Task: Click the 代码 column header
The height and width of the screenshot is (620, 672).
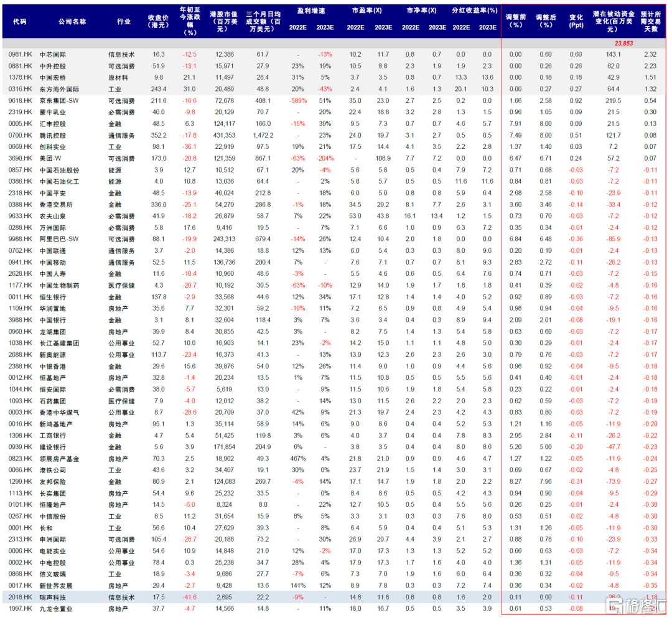Action: tap(20, 21)
